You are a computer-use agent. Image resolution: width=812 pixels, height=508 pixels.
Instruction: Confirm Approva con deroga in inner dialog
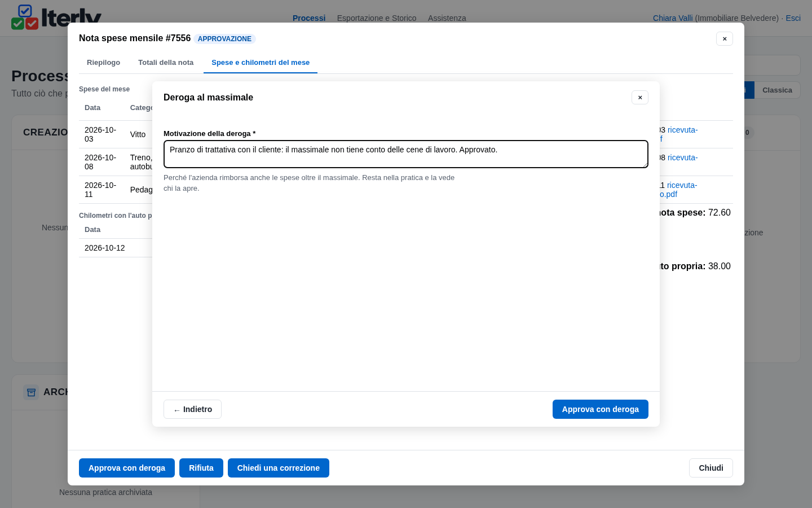point(601,409)
